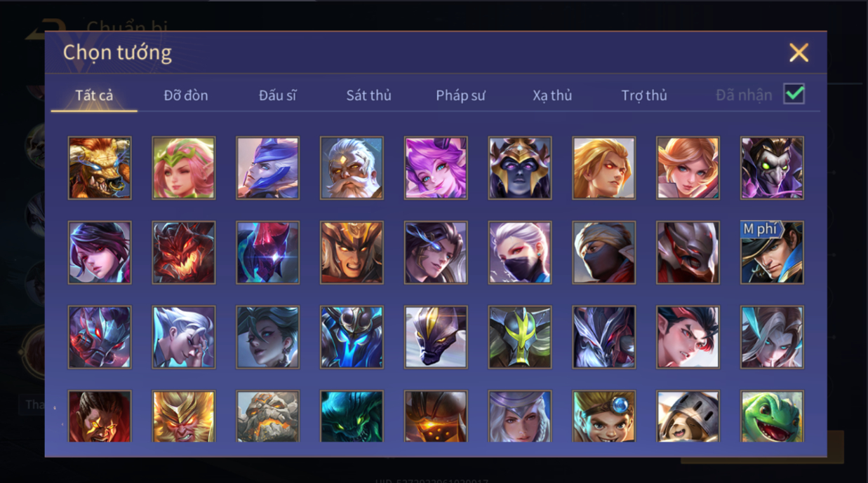
Task: Select the stone golem hero portrait
Action: pyautogui.click(x=267, y=416)
